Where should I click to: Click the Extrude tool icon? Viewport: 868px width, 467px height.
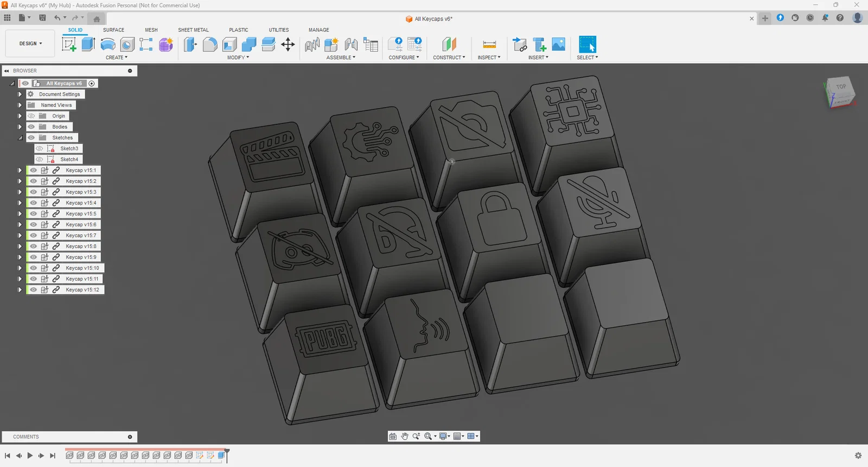[x=88, y=45]
